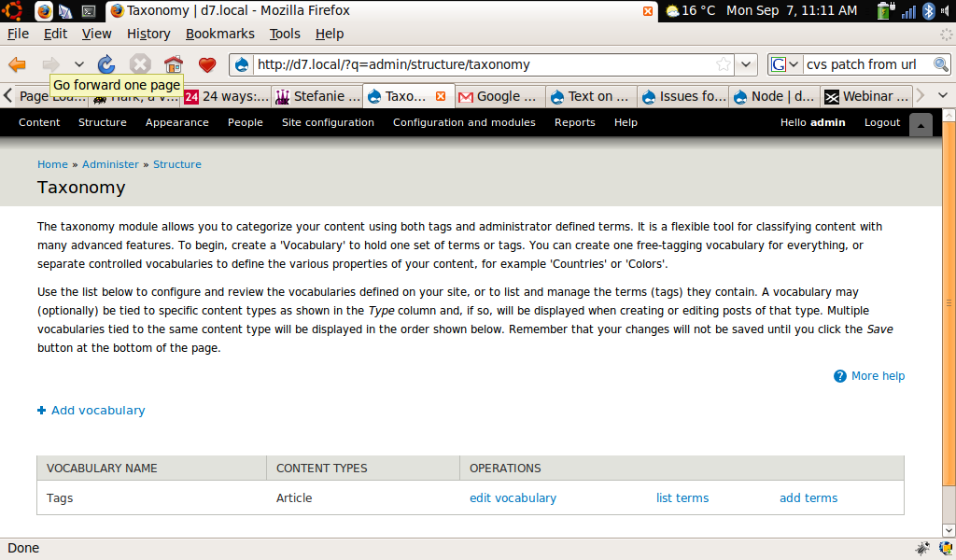Switch to the Google mail tab
The image size is (956, 560).
click(499, 96)
